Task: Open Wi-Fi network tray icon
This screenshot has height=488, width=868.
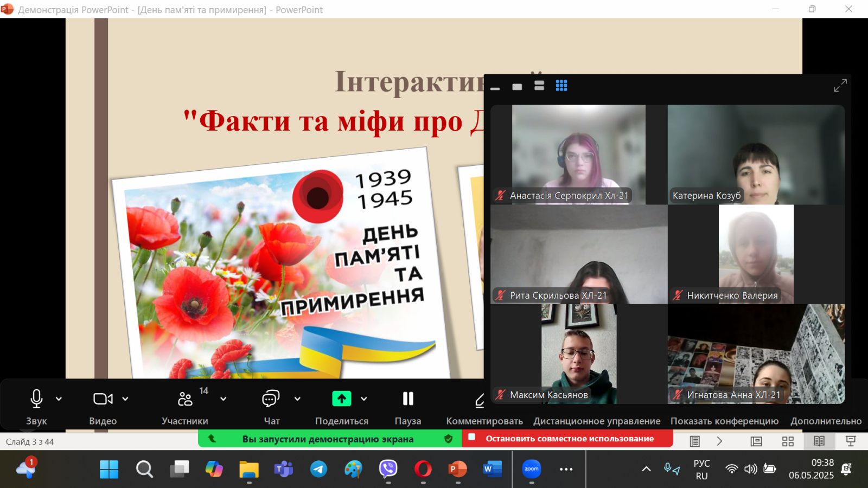Action: 732,469
